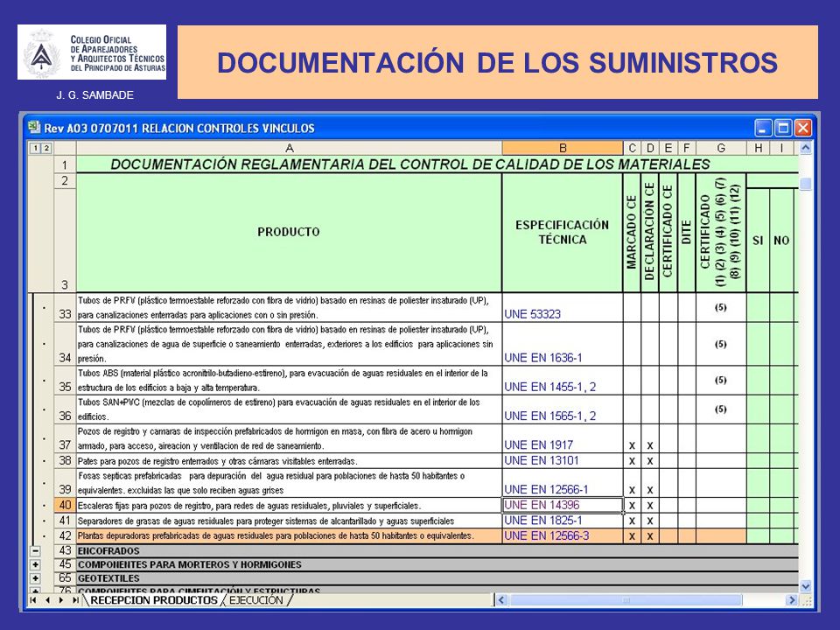Go to first sheet tab navigation arrow

[33, 600]
